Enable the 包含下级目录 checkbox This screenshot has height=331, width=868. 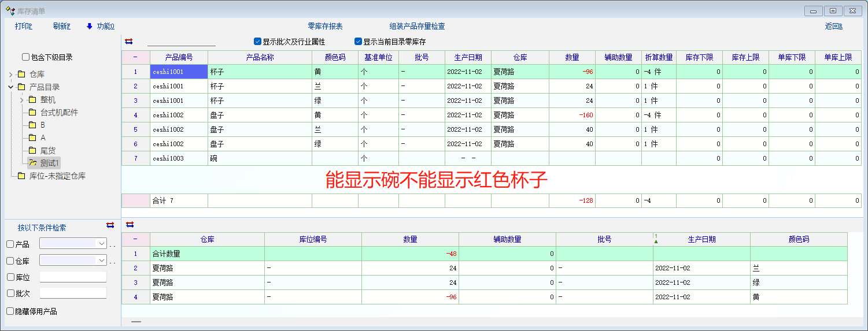(25, 57)
